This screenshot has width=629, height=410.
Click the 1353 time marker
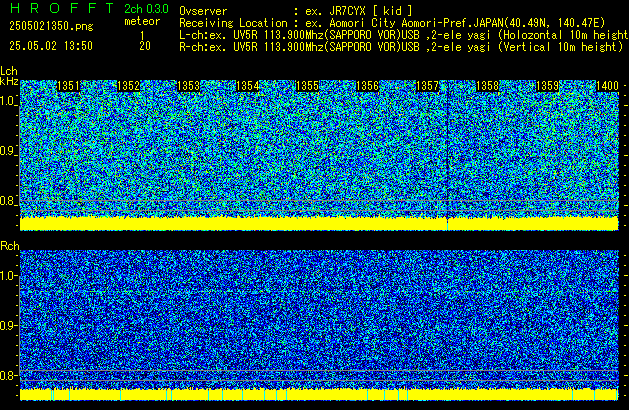point(188,86)
